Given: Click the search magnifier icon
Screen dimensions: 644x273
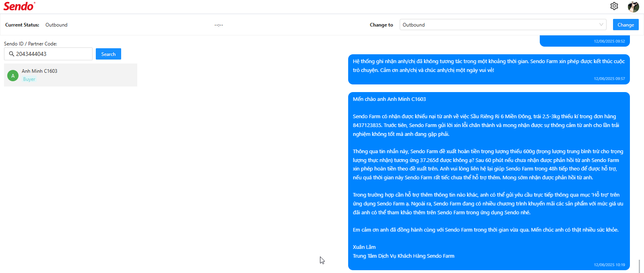Looking at the screenshot, I should [x=12, y=54].
